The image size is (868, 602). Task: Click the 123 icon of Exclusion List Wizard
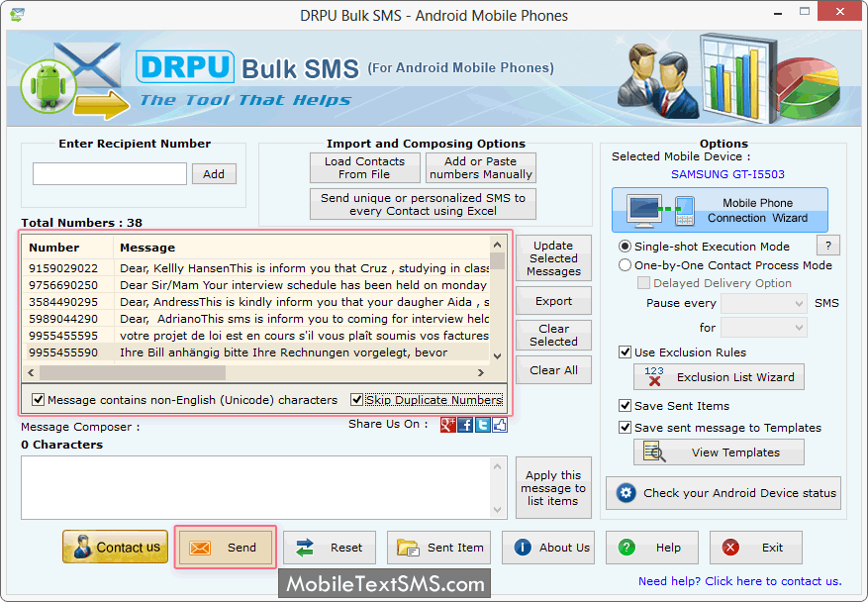[654, 376]
